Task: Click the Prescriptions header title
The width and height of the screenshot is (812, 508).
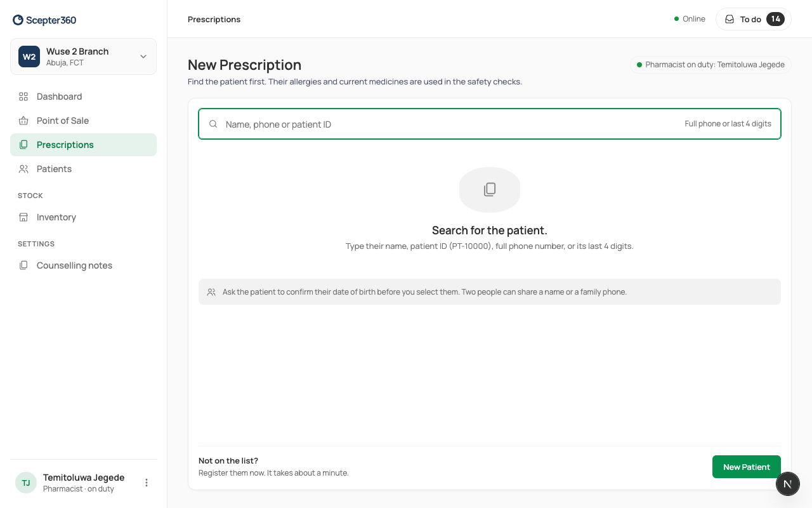Action: tap(214, 19)
